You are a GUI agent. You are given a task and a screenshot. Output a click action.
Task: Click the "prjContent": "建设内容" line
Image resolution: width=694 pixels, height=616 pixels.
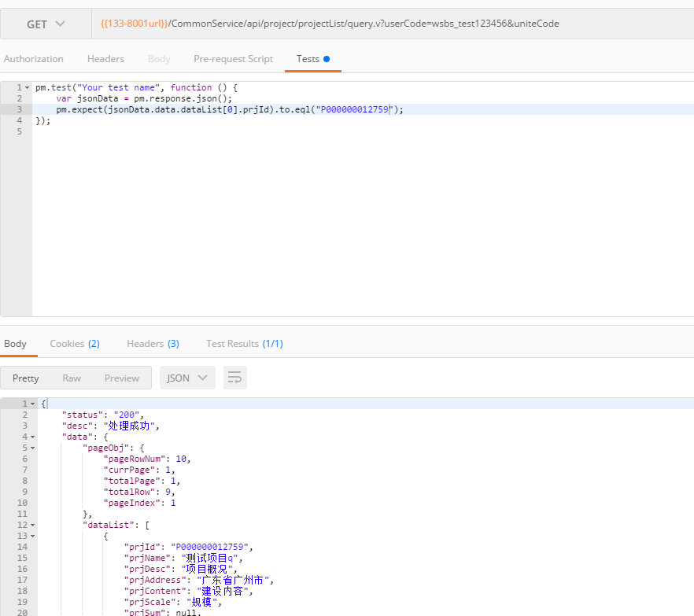click(189, 592)
